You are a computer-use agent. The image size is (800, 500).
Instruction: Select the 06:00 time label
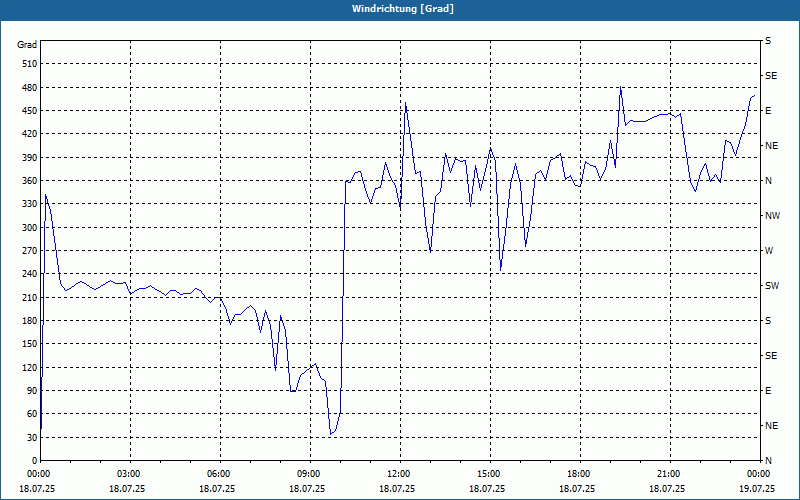(220, 474)
